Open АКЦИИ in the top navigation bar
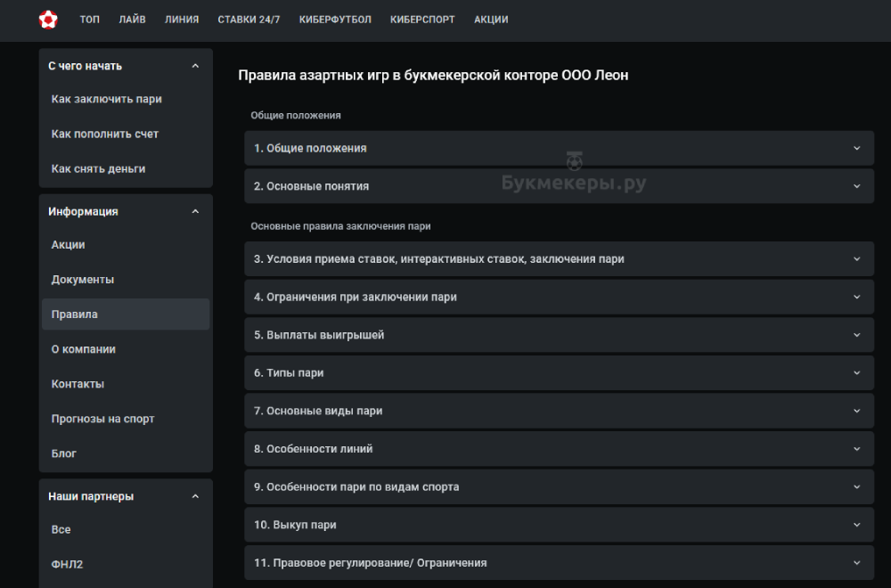This screenshot has width=891, height=588. click(491, 20)
